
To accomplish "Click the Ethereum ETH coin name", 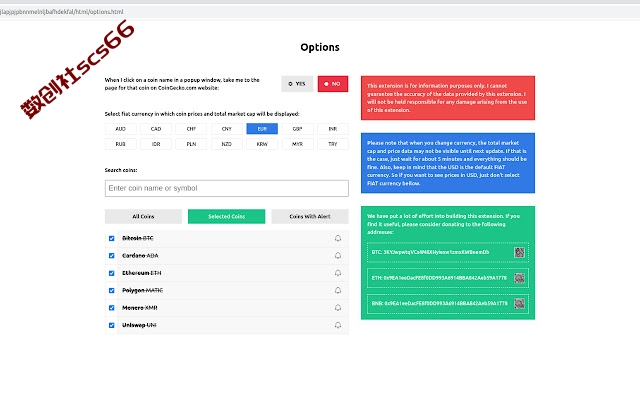I will [x=142, y=273].
